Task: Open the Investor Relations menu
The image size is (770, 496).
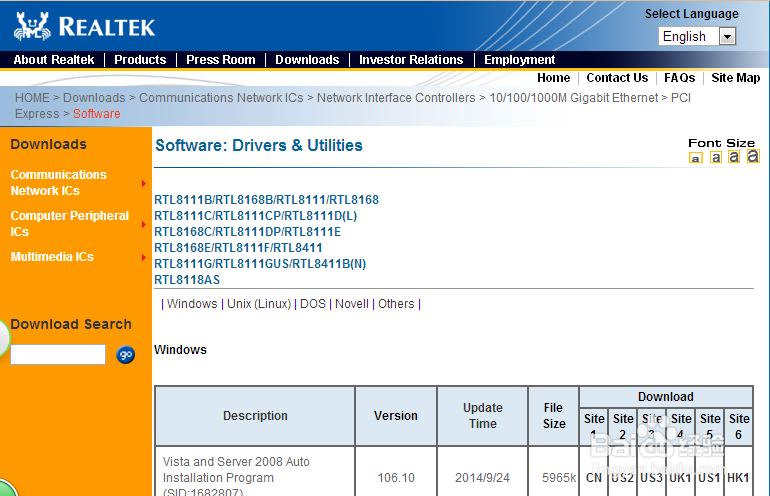Action: pos(411,60)
